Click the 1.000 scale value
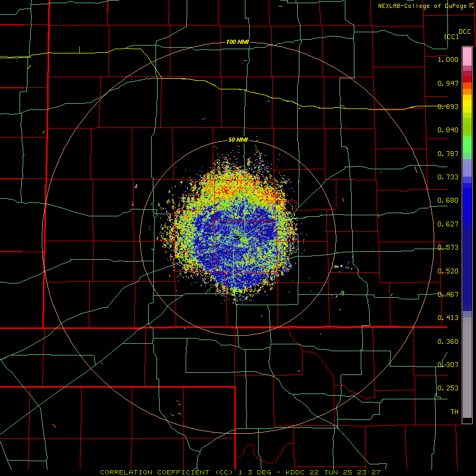This screenshot has height=476, width=476. (x=448, y=59)
